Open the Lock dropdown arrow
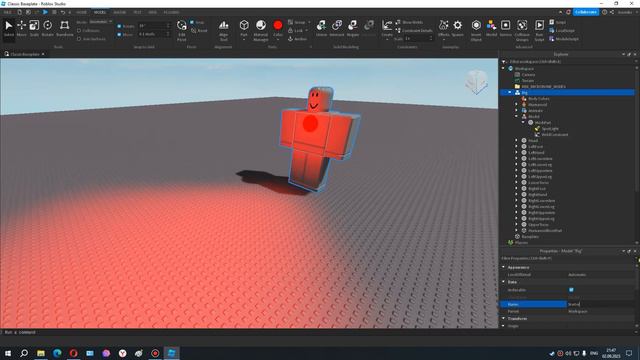The height and width of the screenshot is (360, 640). point(306,30)
